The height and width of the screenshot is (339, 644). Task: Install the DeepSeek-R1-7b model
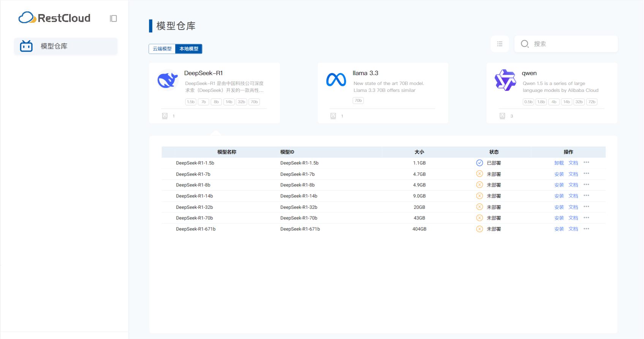pos(559,174)
